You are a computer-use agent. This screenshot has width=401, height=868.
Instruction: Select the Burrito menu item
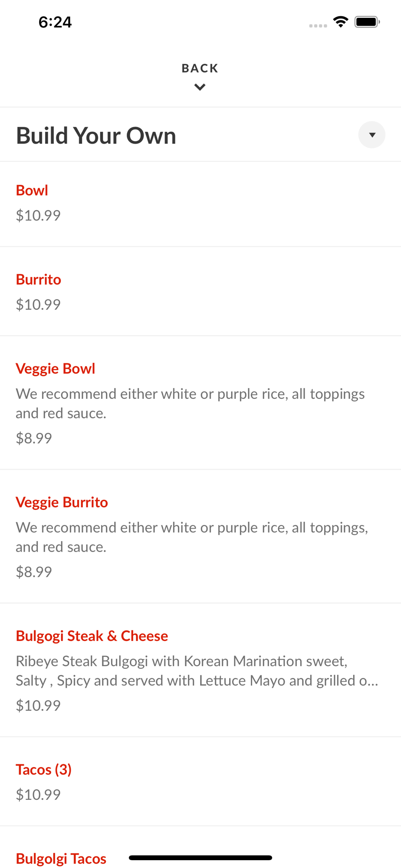200,292
